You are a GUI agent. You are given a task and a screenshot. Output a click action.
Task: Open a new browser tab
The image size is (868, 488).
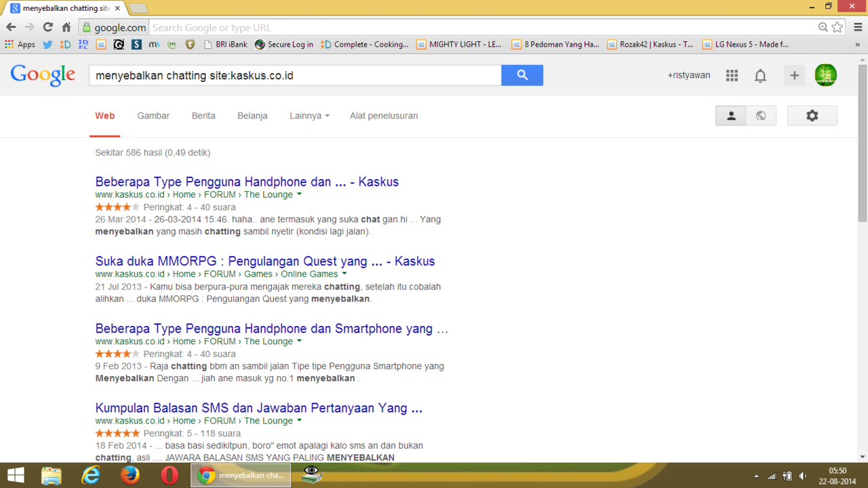point(138,8)
